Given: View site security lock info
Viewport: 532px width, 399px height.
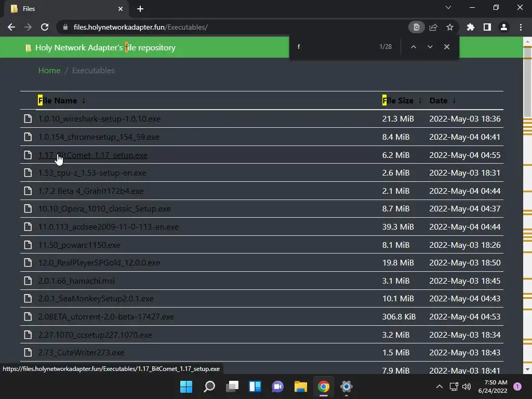Looking at the screenshot, I should point(65,27).
